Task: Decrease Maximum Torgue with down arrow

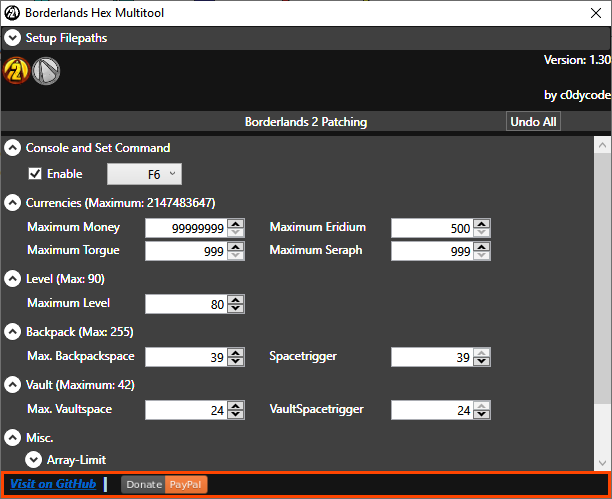Action: tap(236, 255)
